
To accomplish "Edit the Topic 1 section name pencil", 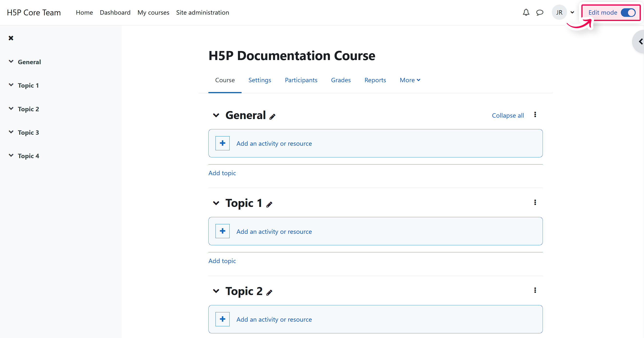I will 269,205.
